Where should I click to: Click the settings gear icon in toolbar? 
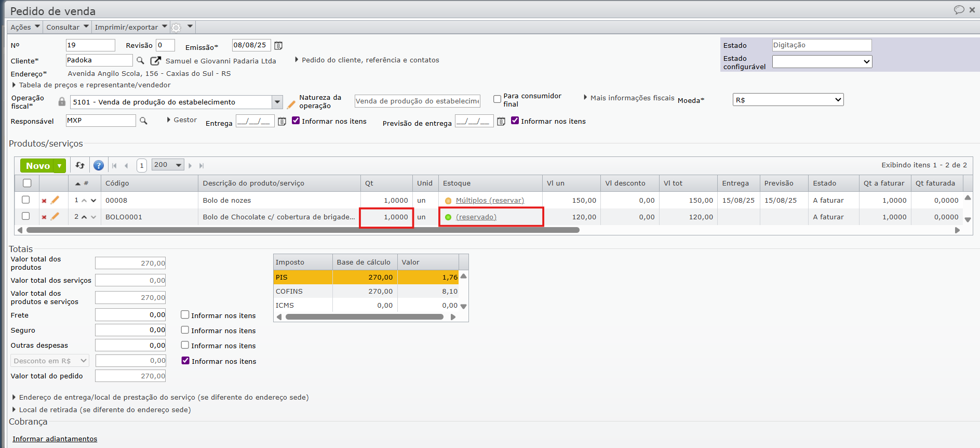177,28
